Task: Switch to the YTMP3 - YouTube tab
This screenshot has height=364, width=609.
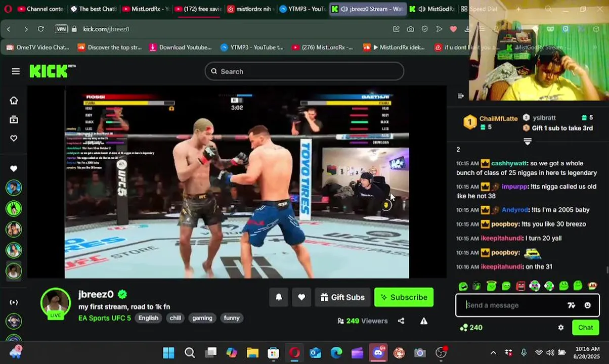Action: 302,9
